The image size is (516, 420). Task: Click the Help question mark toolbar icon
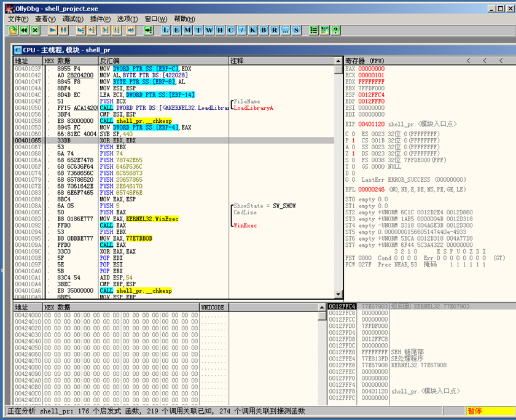pos(335,30)
